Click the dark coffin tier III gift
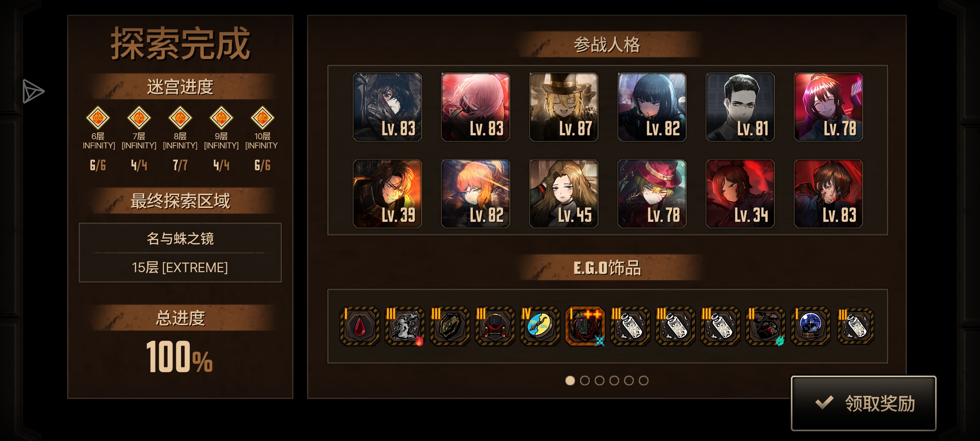This screenshot has width=980, height=441. click(x=450, y=326)
